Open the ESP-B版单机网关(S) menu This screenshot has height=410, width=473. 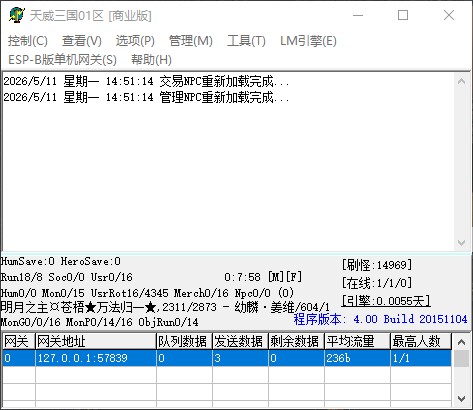point(62,60)
